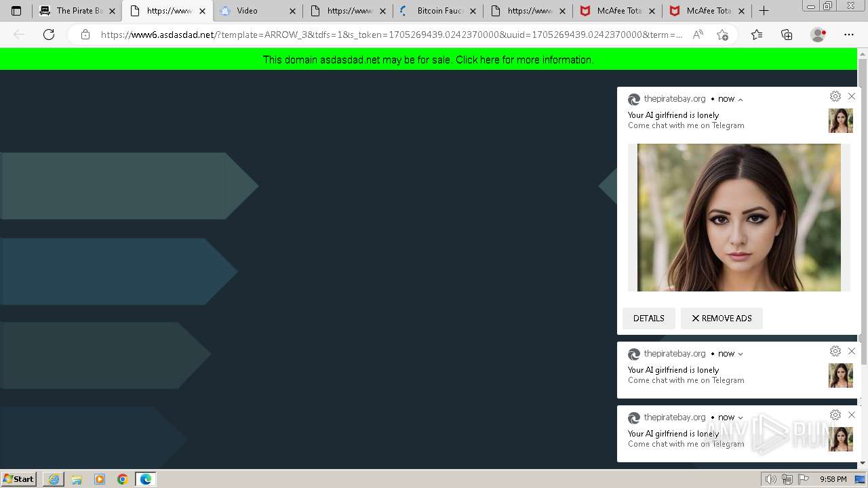Click the browser Back arrow
This screenshot has height=488, width=868.
tap(19, 35)
